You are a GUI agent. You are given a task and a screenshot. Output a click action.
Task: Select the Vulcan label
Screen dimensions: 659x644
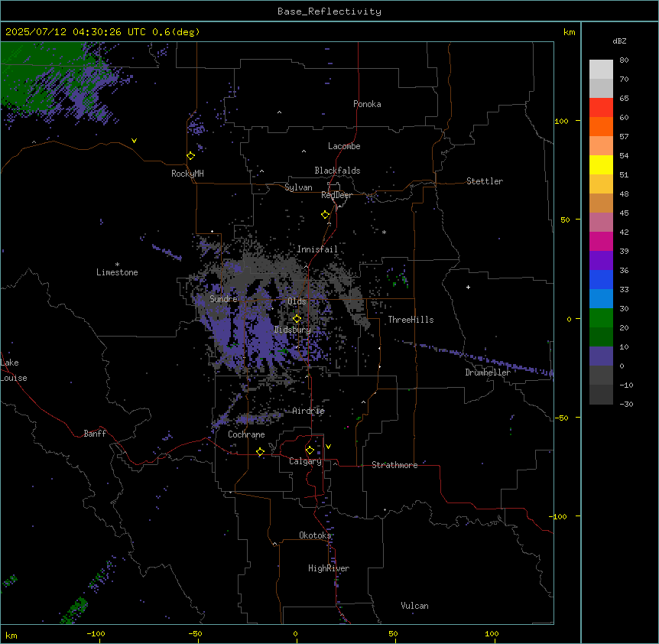pos(414,606)
